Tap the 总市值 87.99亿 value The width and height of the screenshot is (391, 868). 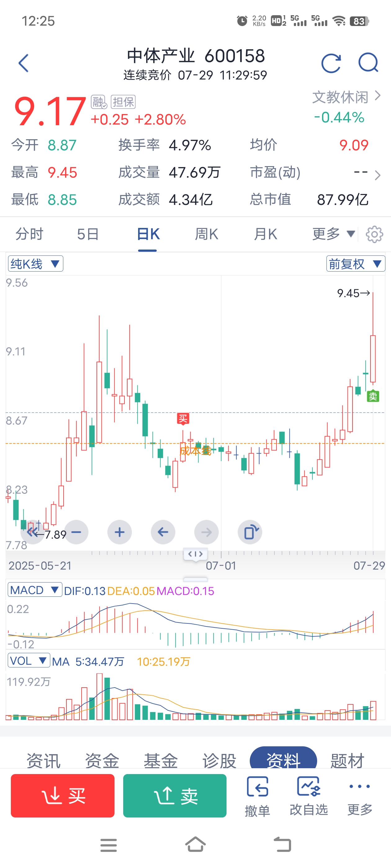tap(343, 199)
